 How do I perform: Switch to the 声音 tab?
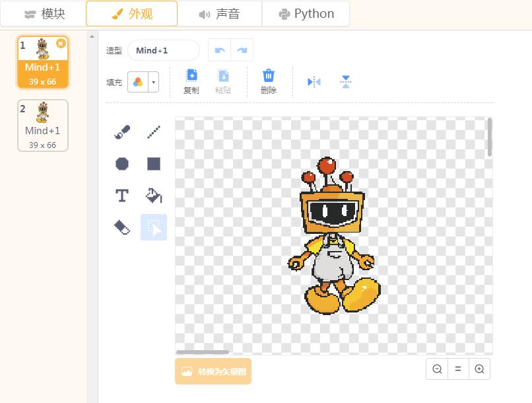(219, 14)
